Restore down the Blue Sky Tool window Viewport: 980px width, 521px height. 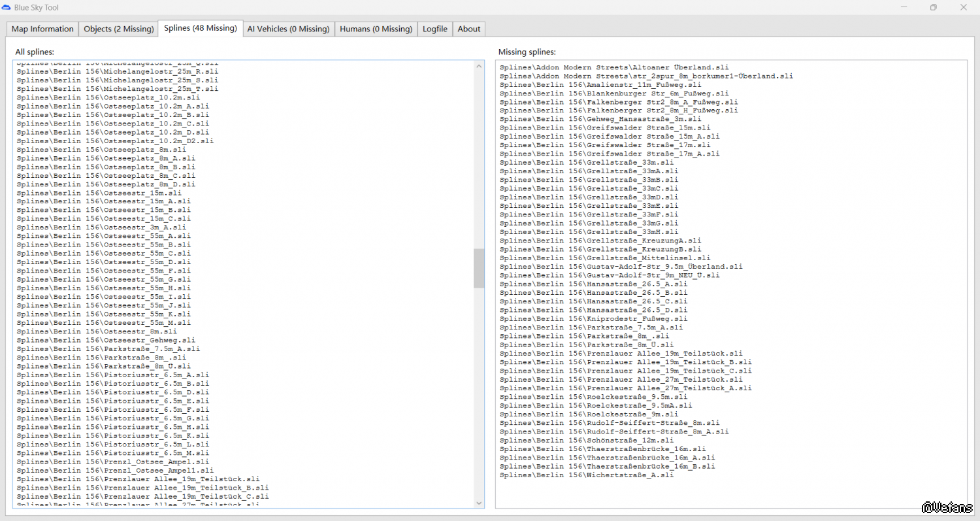pyautogui.click(x=934, y=7)
